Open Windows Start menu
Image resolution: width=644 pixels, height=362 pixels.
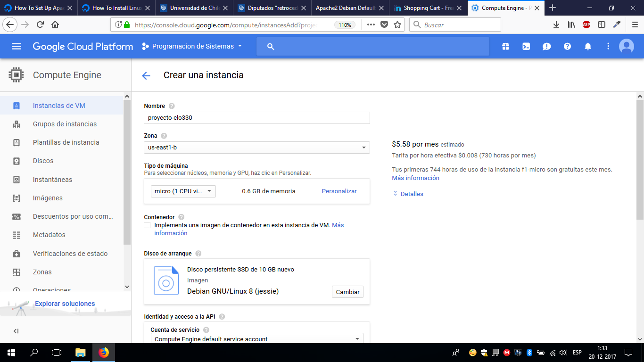[11, 352]
